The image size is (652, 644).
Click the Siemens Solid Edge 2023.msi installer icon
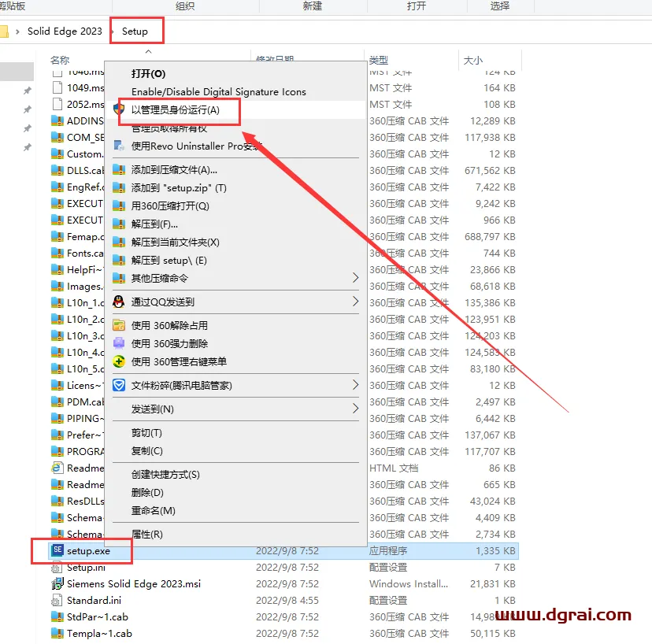coord(57,583)
